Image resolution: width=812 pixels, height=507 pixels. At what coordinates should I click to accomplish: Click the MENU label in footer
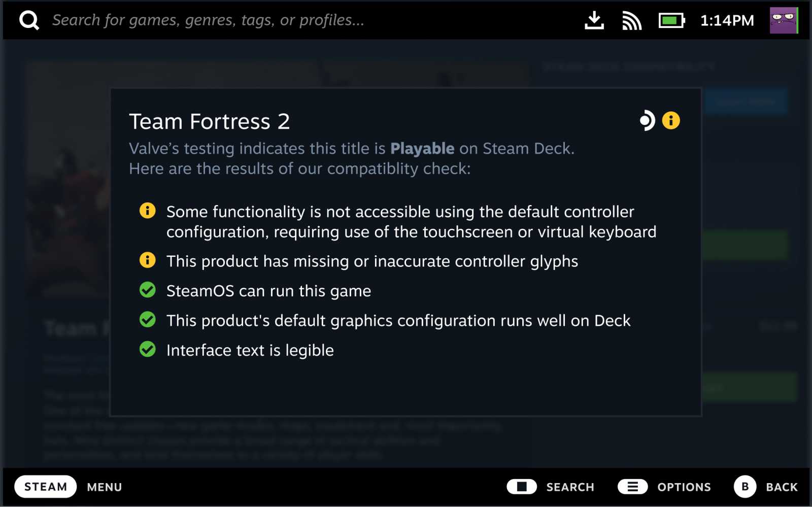(x=105, y=487)
